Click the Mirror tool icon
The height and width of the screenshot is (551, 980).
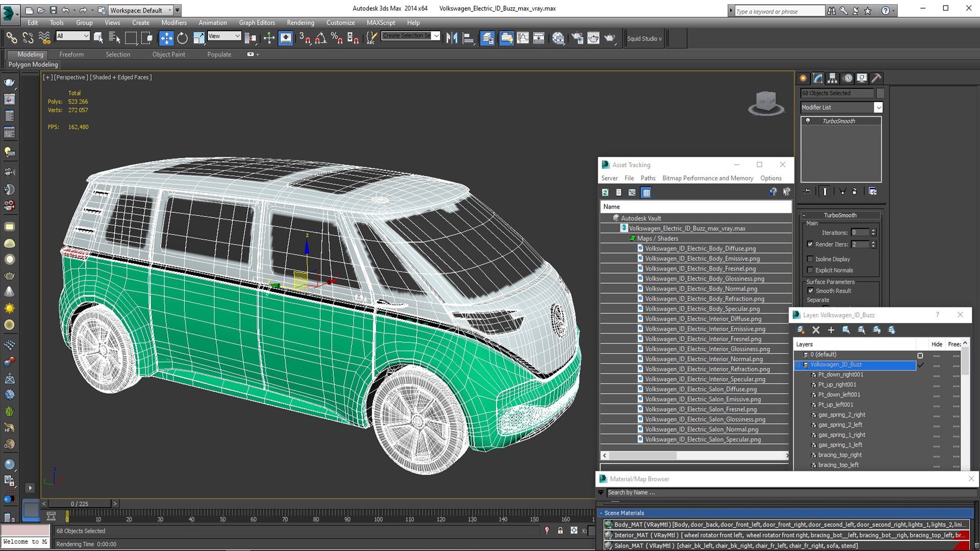452,38
